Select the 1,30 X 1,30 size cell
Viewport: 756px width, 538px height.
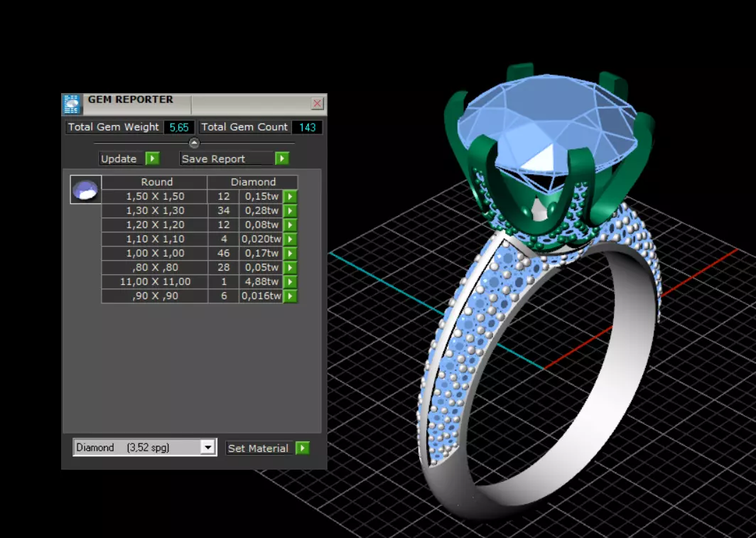155,210
